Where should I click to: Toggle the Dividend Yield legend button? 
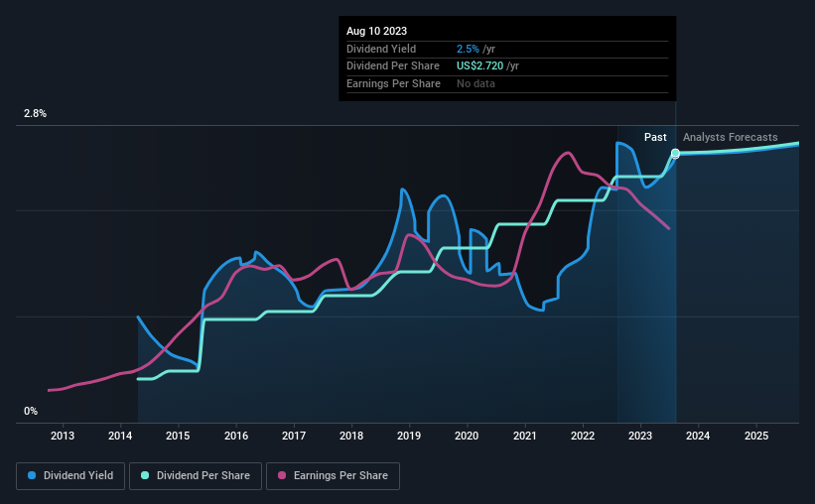70,476
